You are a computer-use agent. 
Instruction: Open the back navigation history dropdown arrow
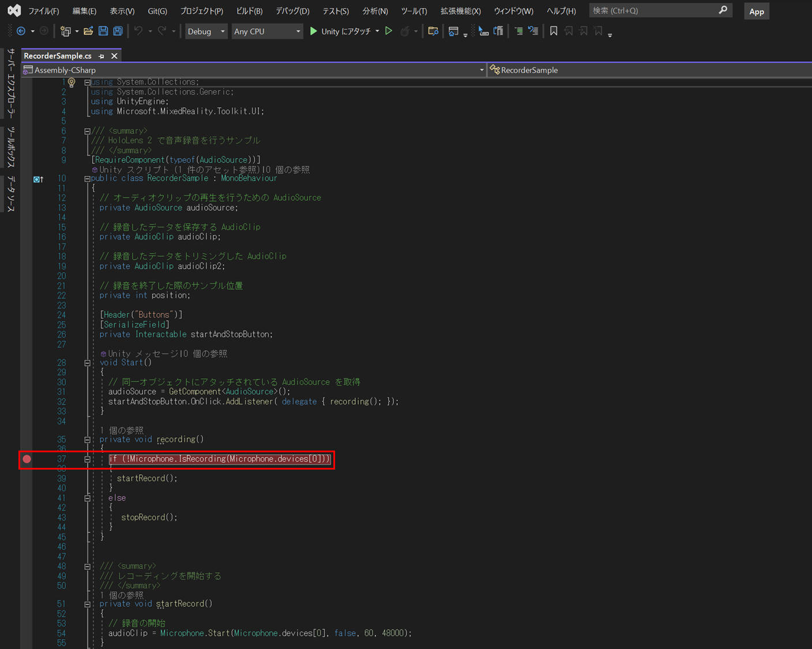[x=32, y=31]
